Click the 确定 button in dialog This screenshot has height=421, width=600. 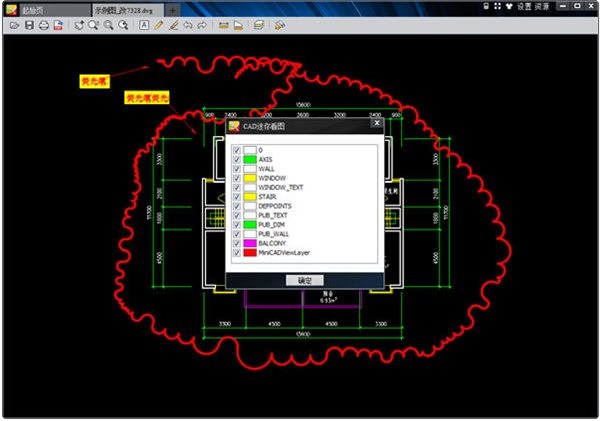(x=305, y=281)
